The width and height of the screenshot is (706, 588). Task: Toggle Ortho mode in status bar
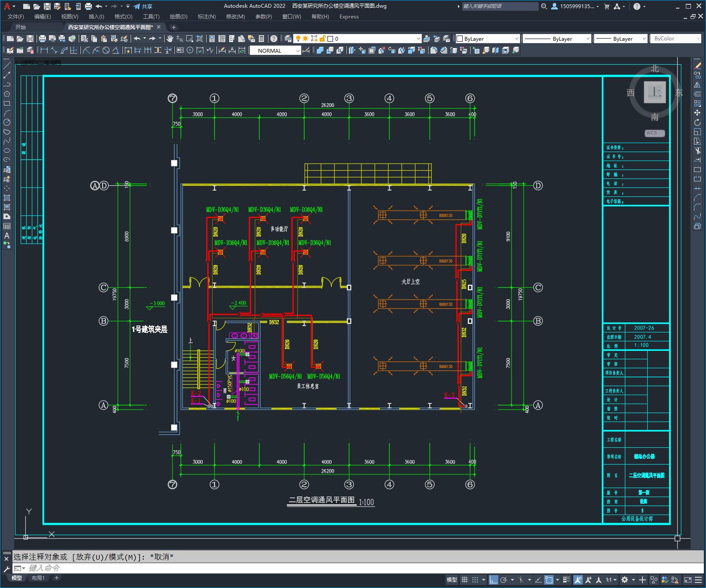(493, 580)
